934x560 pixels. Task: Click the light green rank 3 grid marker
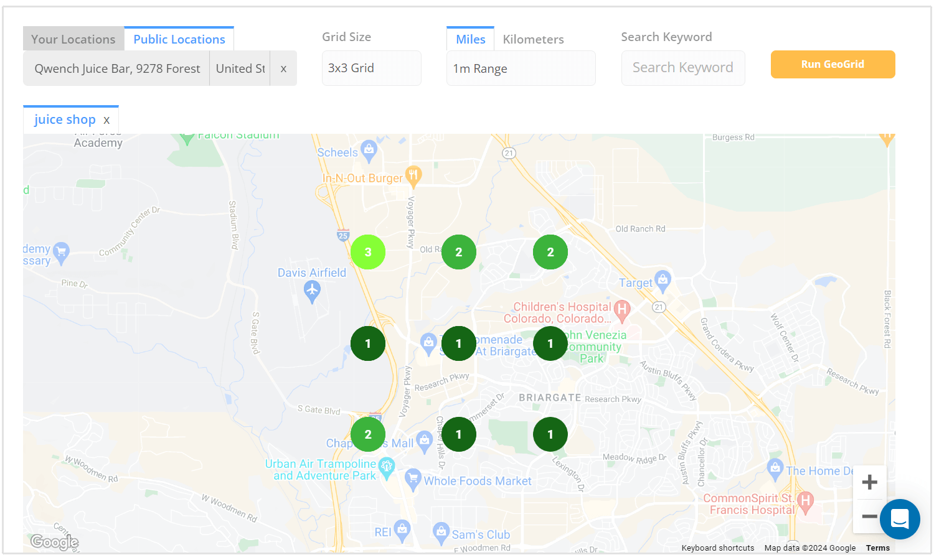368,252
